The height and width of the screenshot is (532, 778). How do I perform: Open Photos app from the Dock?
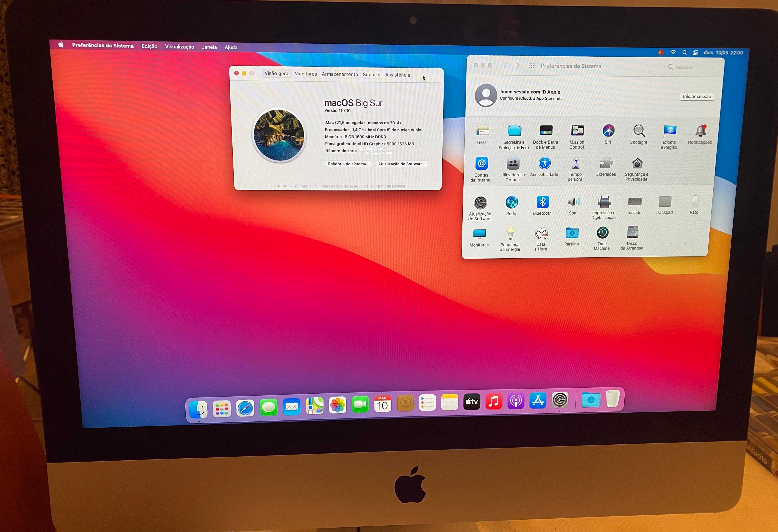(x=337, y=405)
